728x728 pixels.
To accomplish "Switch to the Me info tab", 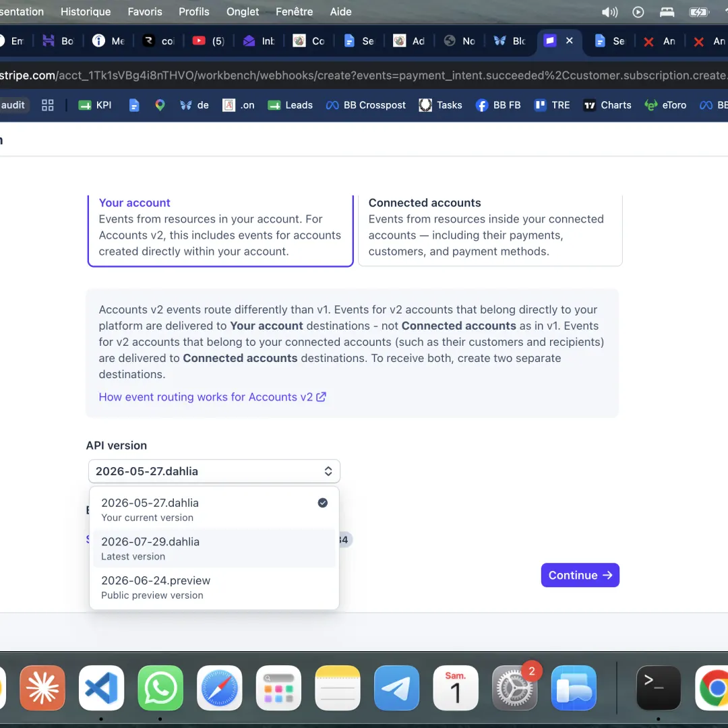I will pos(109,41).
